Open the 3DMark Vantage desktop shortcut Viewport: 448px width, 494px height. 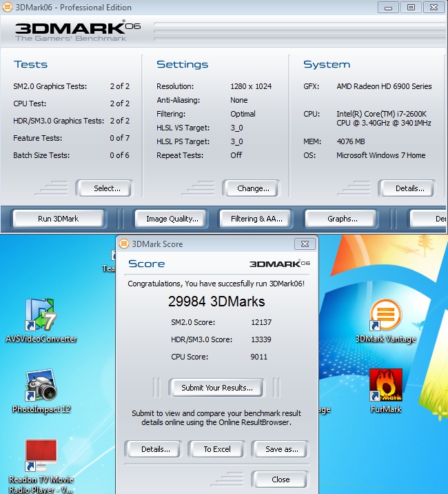[x=386, y=320]
